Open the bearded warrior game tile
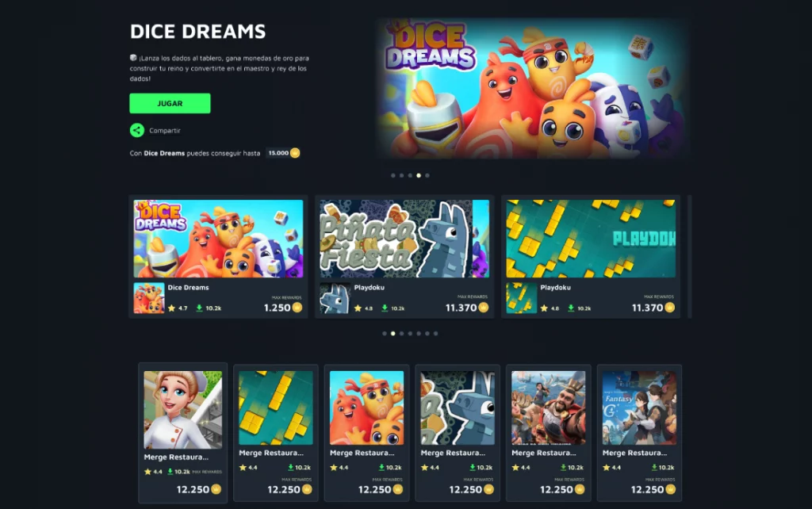This screenshot has width=812, height=509. point(549,433)
